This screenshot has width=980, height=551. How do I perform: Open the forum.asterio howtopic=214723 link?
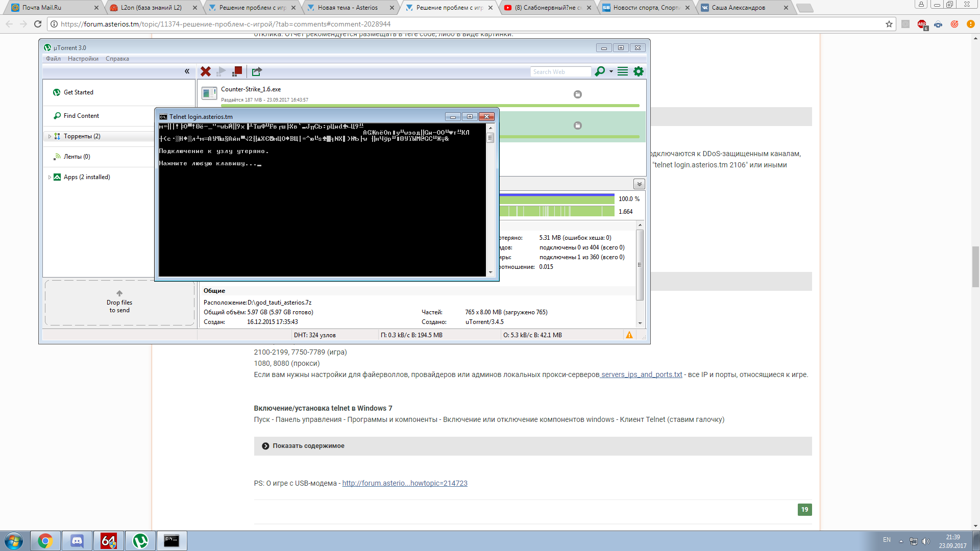coord(405,483)
